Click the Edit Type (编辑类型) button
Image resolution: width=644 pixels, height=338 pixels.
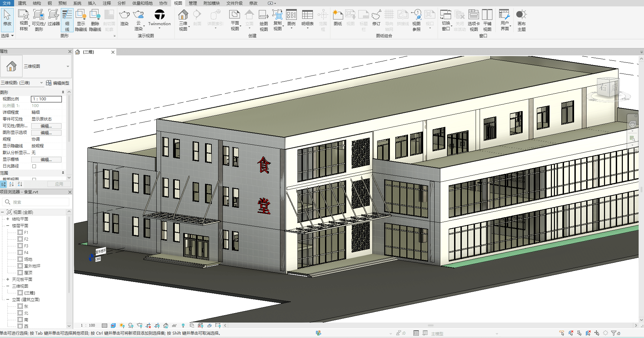click(58, 83)
